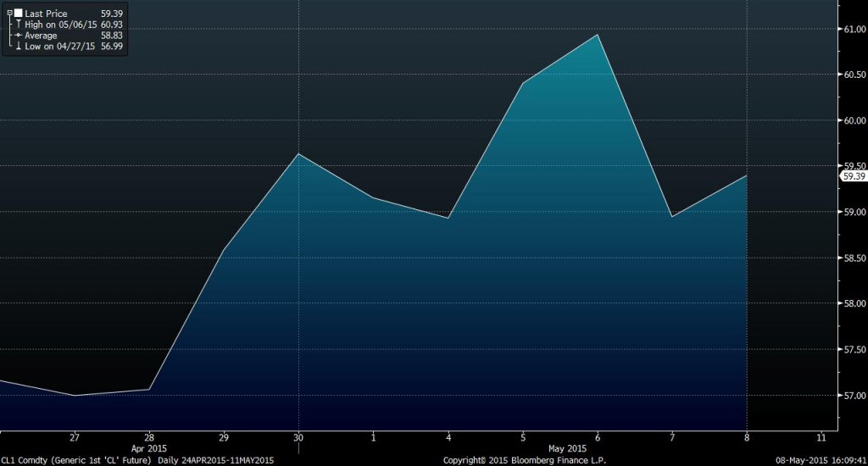Select the Last Price legend label

tap(47, 14)
